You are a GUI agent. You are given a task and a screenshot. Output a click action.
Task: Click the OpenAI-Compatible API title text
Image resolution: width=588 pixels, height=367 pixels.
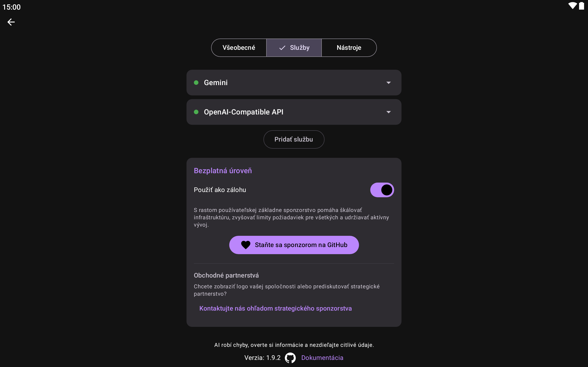pyautogui.click(x=243, y=112)
